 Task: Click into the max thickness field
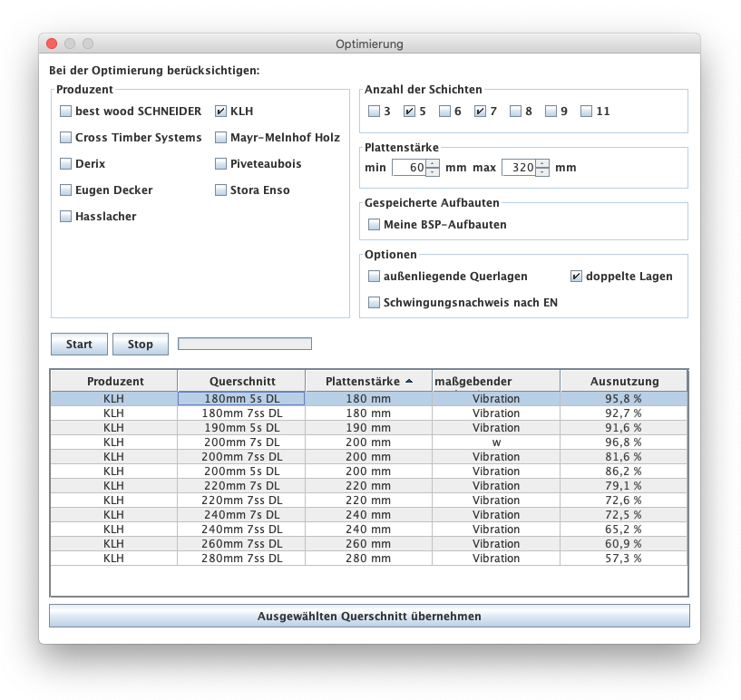click(518, 168)
